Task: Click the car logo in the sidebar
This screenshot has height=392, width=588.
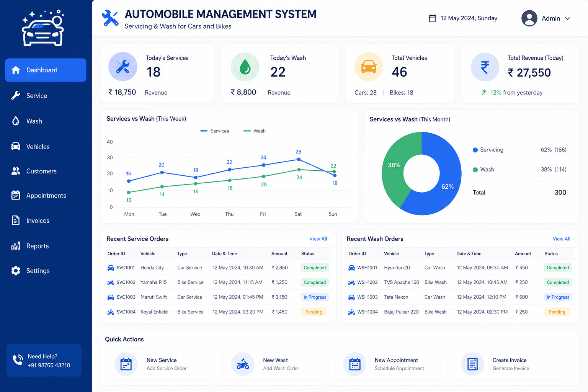Action: tap(43, 28)
